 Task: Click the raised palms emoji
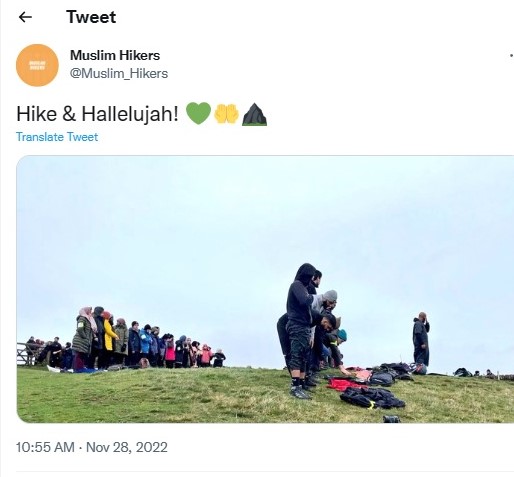(226, 114)
